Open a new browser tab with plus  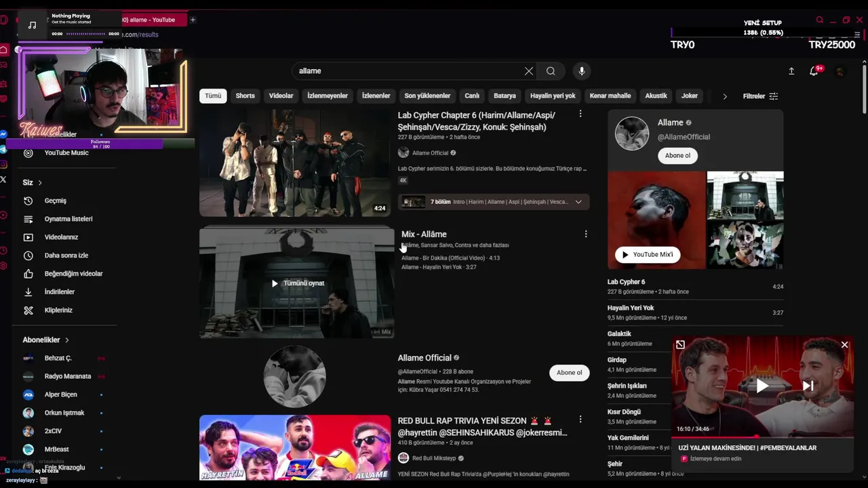(x=193, y=20)
